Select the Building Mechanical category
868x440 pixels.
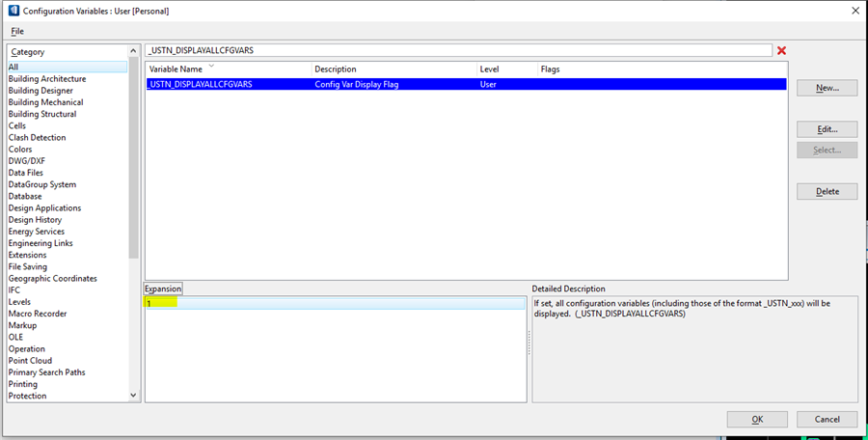coord(45,102)
